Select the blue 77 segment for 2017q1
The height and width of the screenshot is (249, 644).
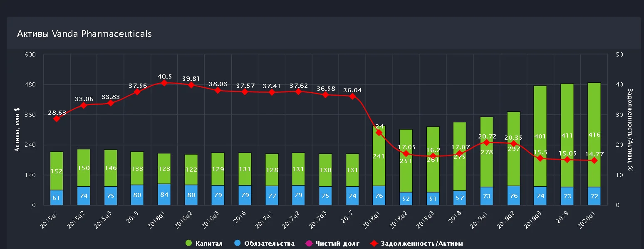point(272,195)
